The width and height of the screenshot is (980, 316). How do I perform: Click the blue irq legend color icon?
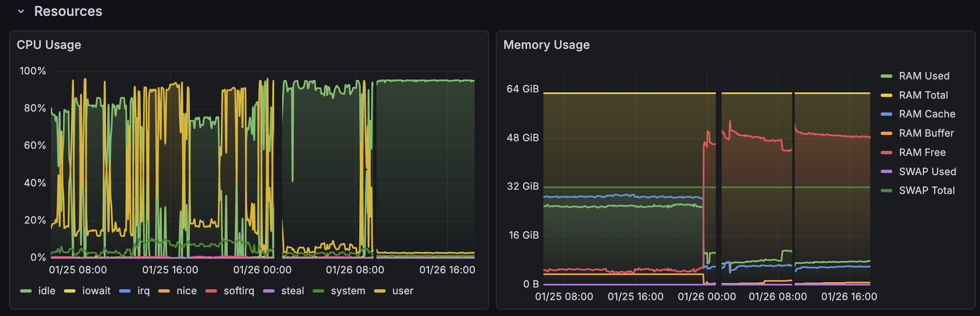pos(125,291)
